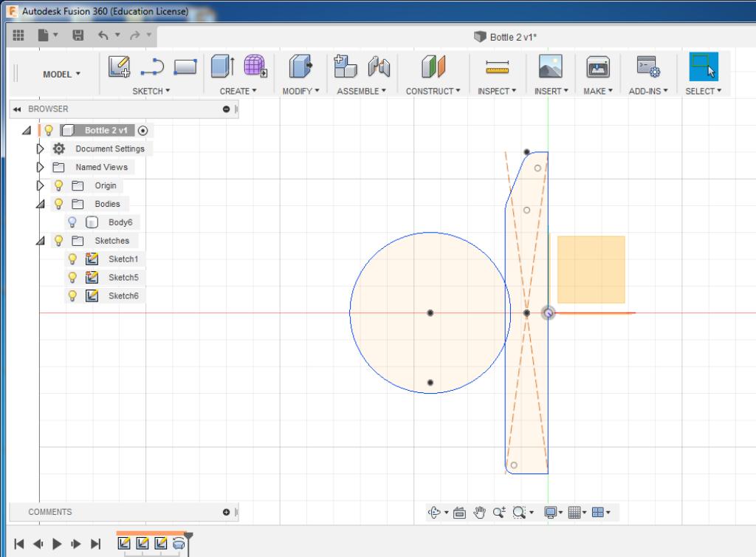Click the Create Sketch tool icon
756x557 pixels.
119,67
